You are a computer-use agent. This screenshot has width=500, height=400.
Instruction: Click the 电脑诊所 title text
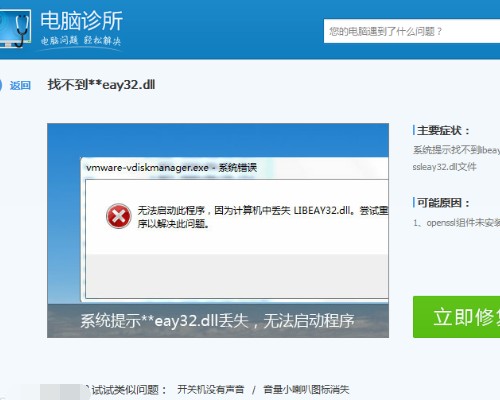point(82,21)
